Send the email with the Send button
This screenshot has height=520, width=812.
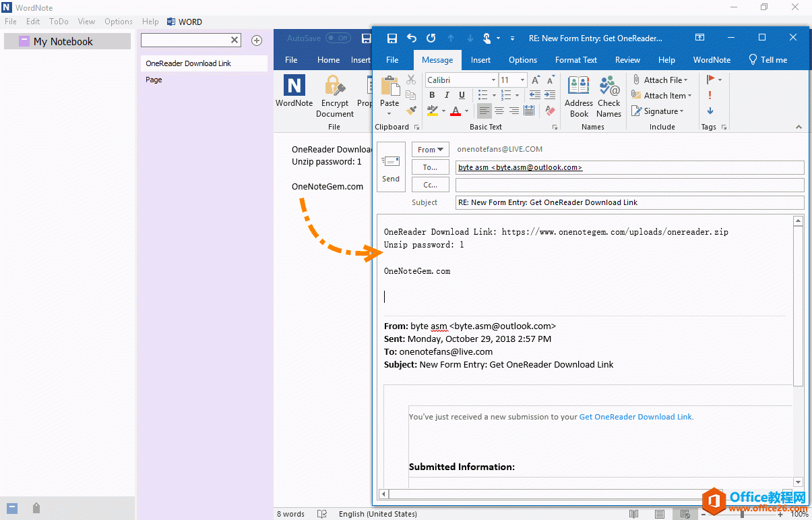[391, 167]
